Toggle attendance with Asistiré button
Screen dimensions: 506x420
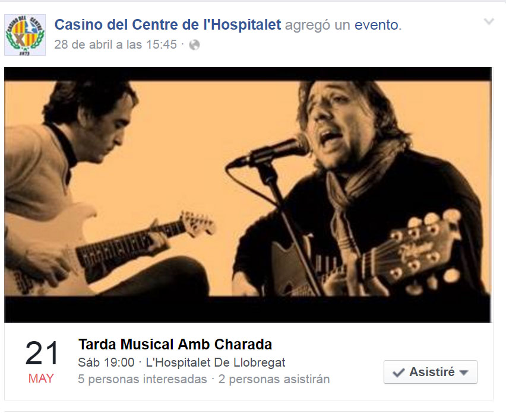pos(430,372)
